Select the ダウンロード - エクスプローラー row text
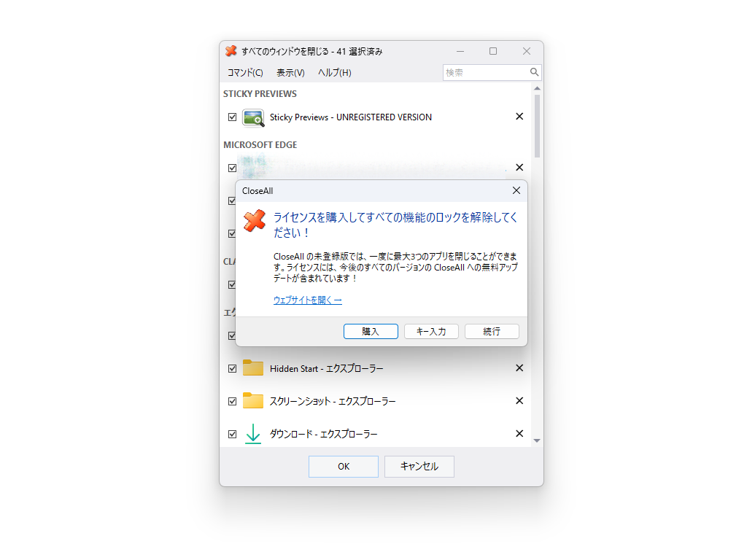 coord(323,435)
